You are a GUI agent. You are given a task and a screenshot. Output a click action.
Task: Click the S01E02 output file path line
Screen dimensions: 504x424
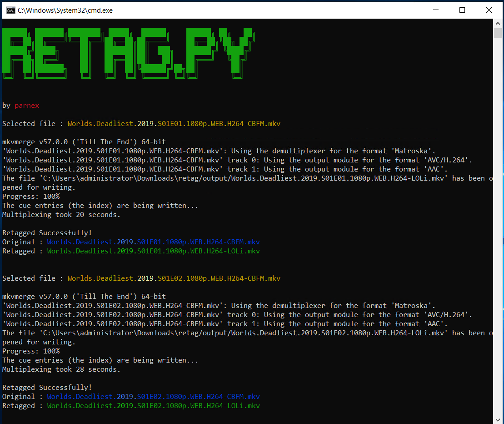click(x=248, y=333)
